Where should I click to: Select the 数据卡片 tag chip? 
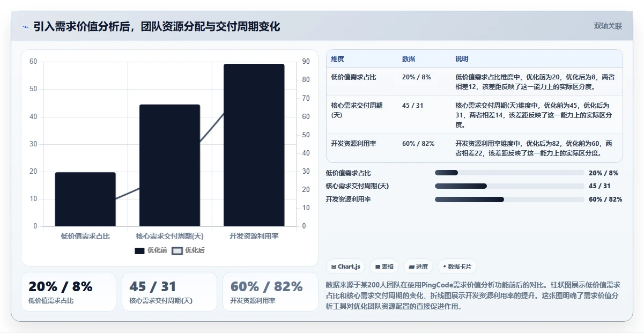coord(457,267)
